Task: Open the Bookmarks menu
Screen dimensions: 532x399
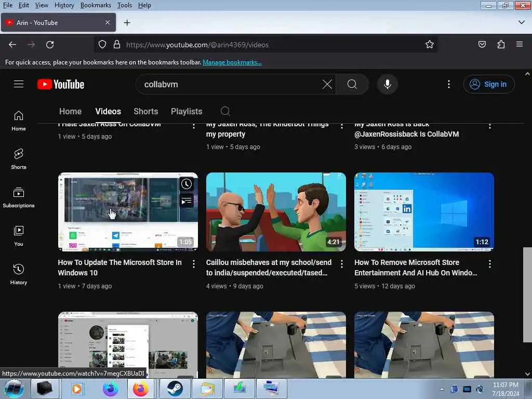Action: tap(96, 5)
